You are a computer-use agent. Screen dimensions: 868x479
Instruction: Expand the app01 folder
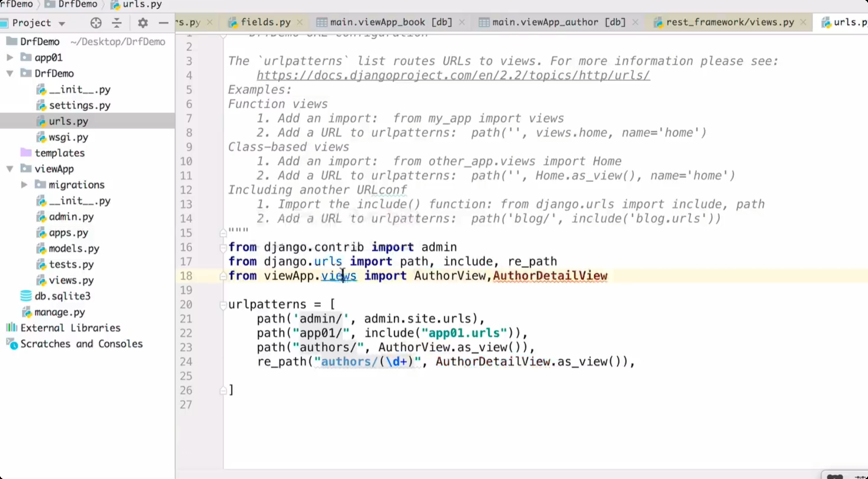10,58
